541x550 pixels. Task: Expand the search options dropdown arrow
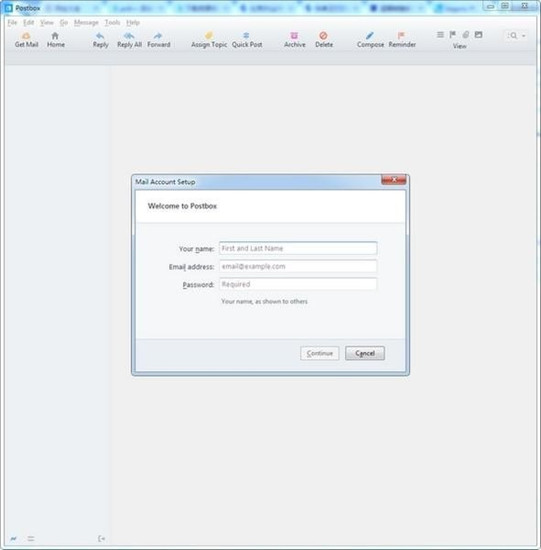(x=523, y=35)
